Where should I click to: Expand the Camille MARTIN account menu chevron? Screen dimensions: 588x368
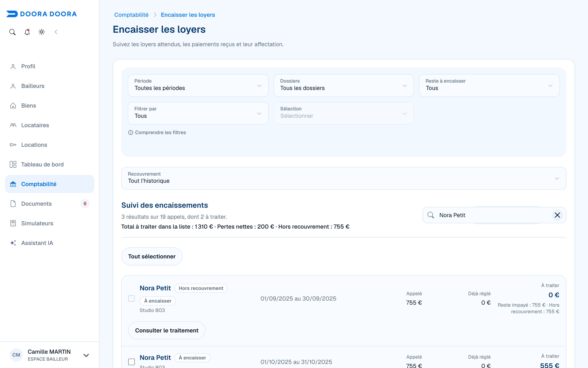[x=86, y=355]
